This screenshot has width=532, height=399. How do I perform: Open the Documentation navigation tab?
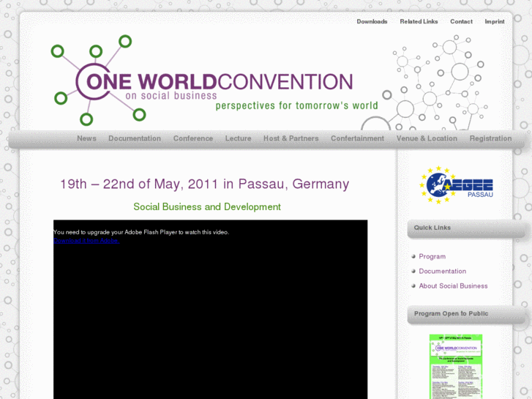135,138
